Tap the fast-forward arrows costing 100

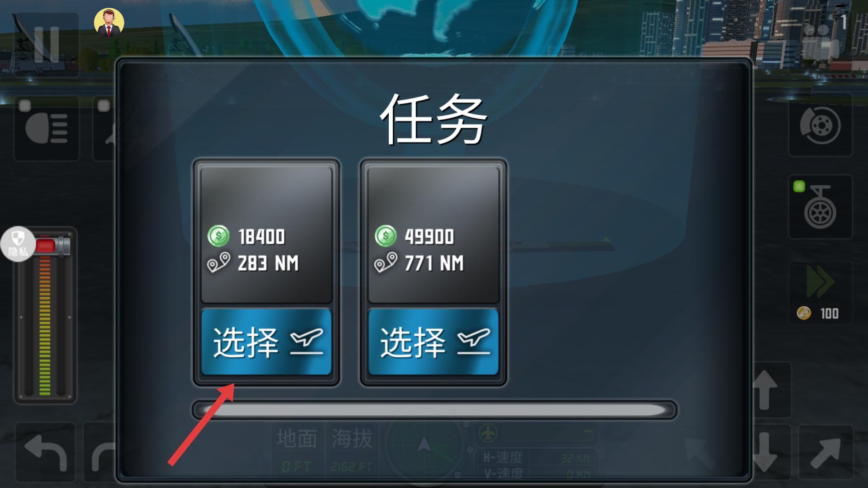coord(820,293)
